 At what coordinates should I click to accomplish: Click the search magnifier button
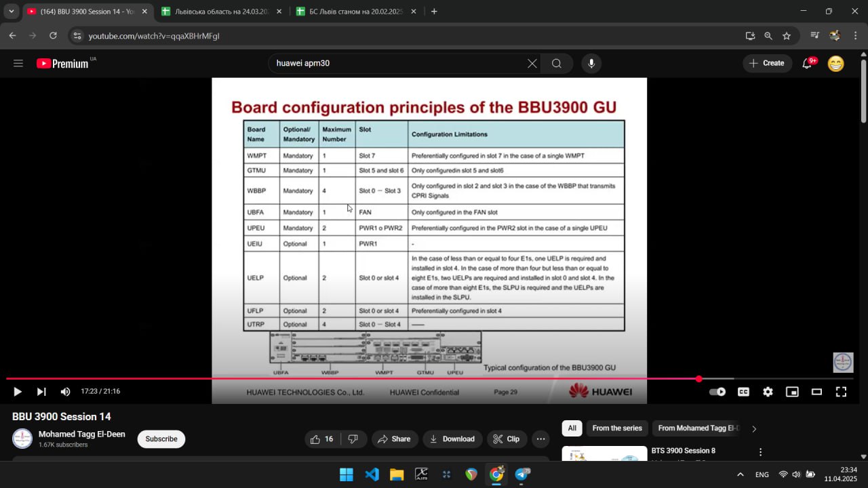(557, 63)
